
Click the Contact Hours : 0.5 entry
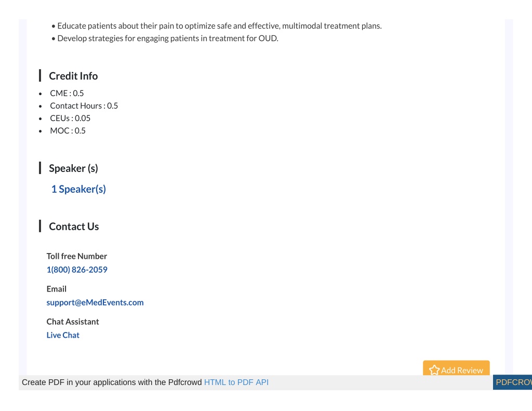pyautogui.click(x=84, y=106)
